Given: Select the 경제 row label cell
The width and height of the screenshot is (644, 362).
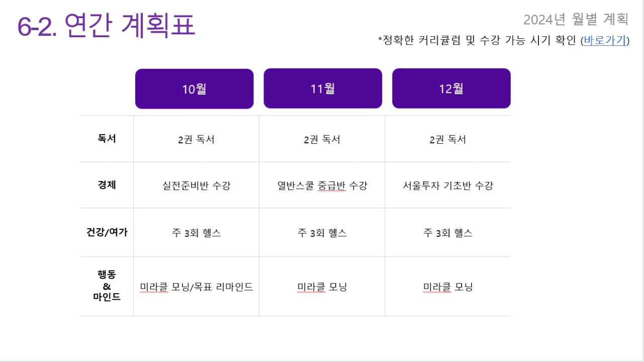Looking at the screenshot, I should (107, 185).
